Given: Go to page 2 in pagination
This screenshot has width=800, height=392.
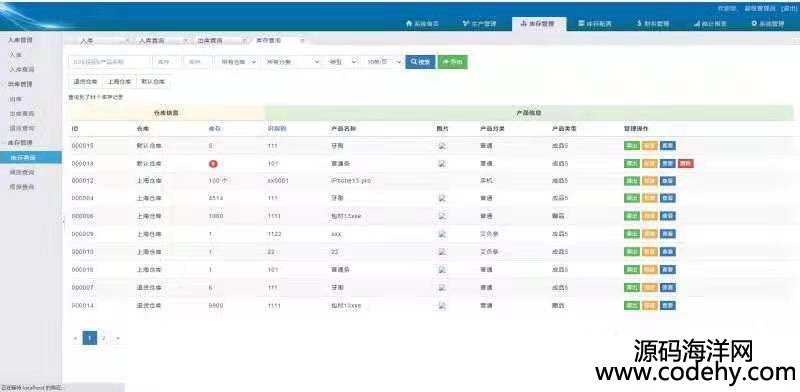Looking at the screenshot, I should tap(104, 338).
